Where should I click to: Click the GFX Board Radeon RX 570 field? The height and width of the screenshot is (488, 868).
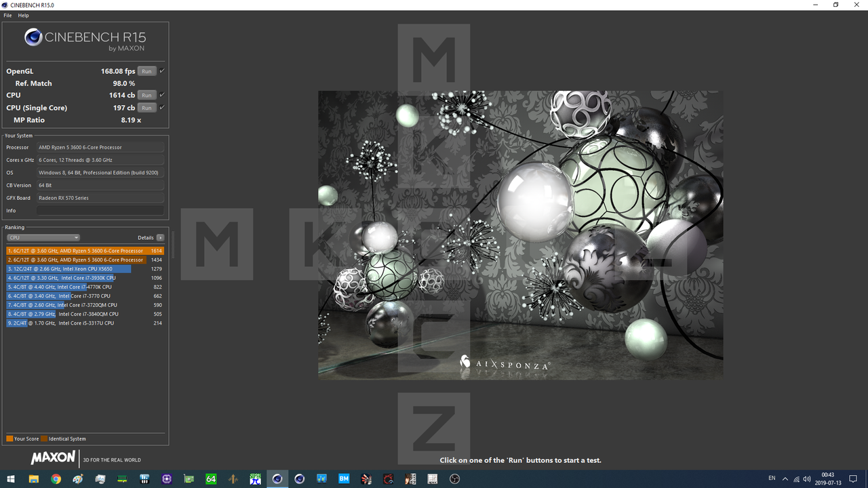point(100,198)
